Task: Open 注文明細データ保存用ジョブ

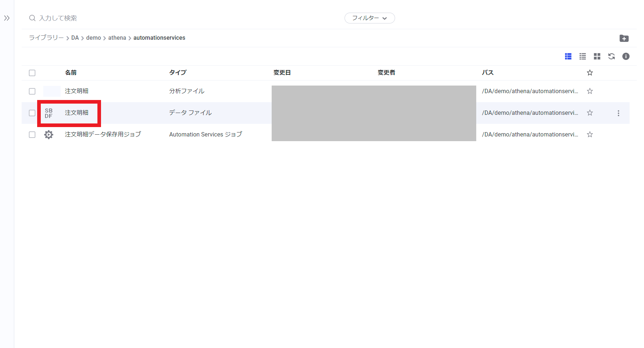Action: coord(103,134)
